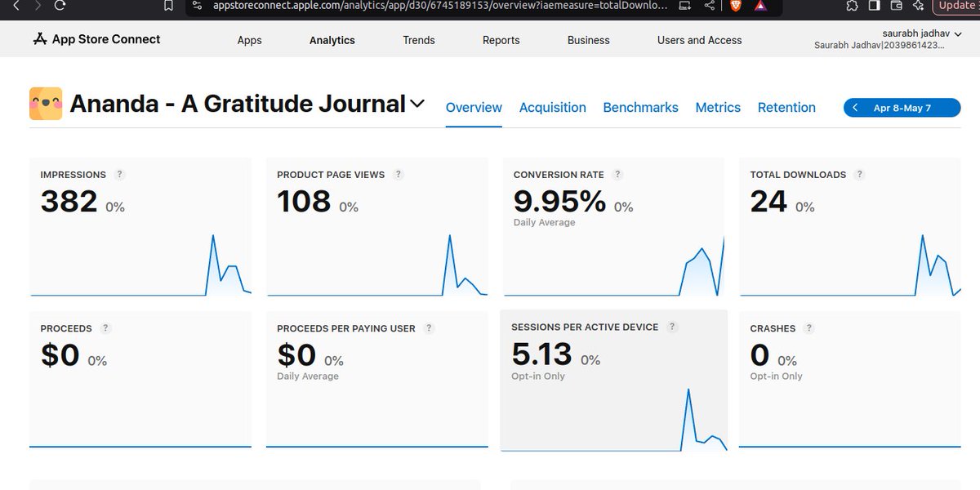This screenshot has width=980, height=490.
Task: Open the Crashes metric card
Action: coord(850,381)
